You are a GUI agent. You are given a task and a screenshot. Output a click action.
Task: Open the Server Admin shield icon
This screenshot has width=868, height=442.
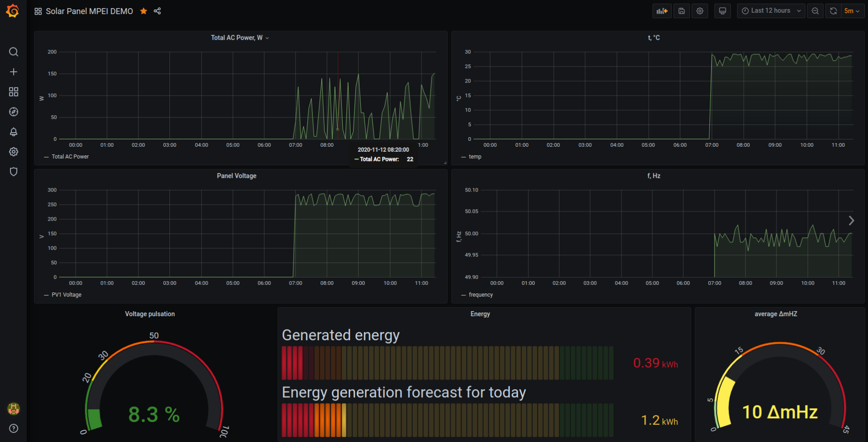pos(14,172)
